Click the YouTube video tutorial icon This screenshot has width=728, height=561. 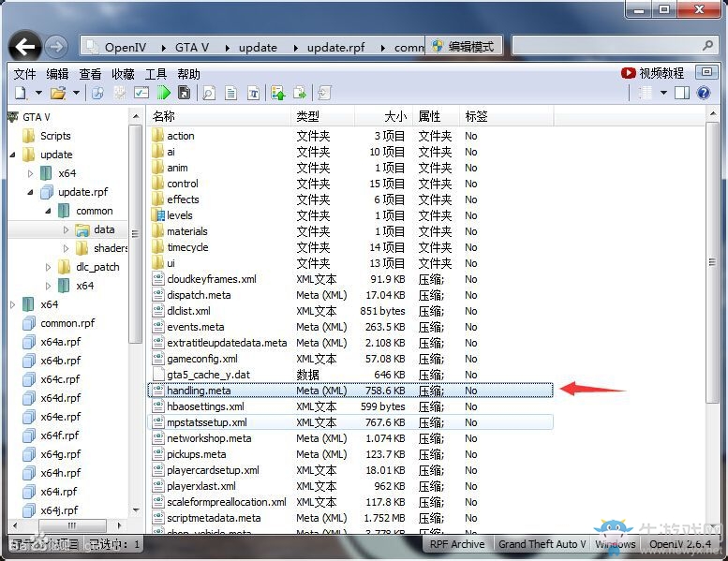629,73
